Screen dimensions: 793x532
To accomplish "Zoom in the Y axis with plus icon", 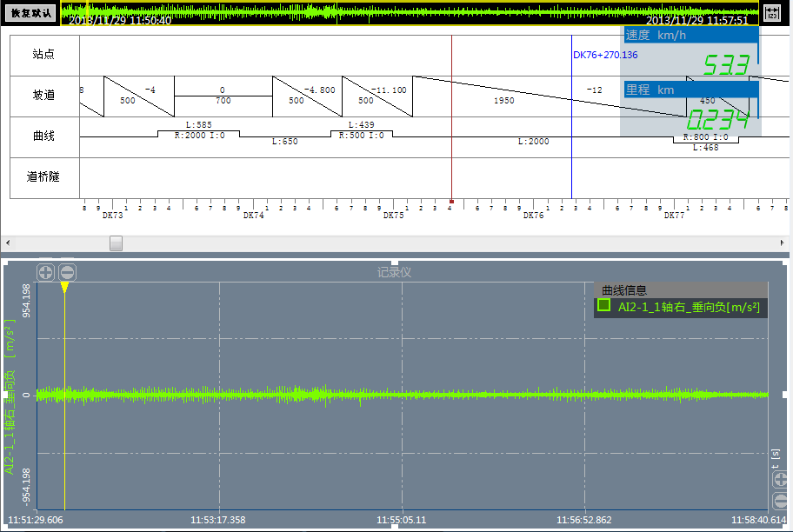I will (x=46, y=272).
